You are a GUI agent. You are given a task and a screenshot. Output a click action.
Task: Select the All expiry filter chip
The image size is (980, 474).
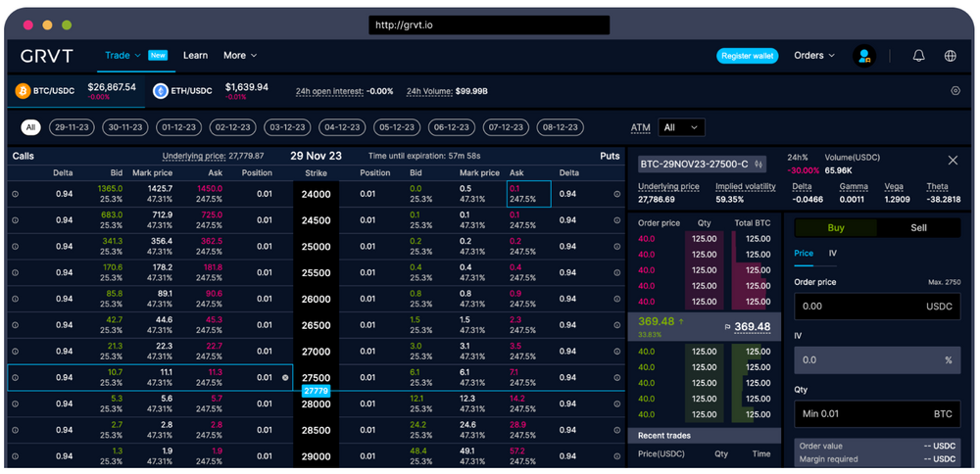[31, 127]
